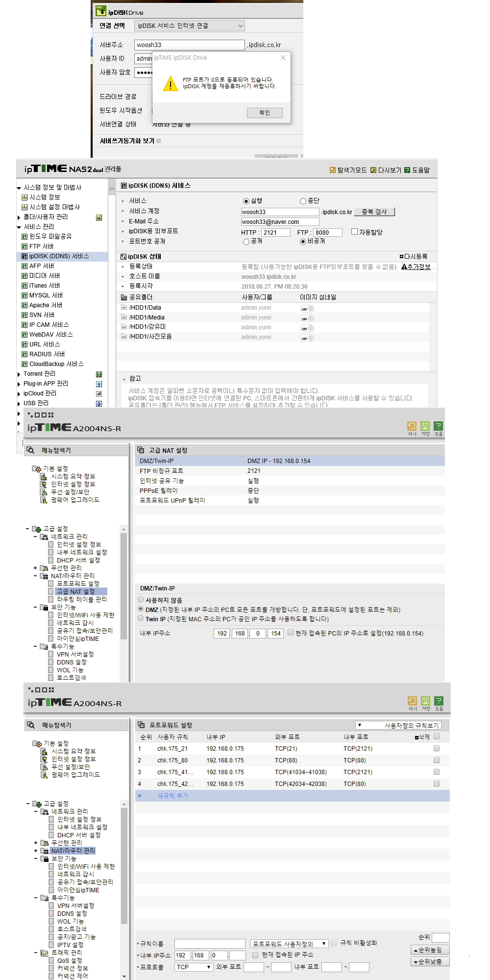The height and width of the screenshot is (980, 490).
Task: Open the WebDAV 서비스 menu item
Action: (x=51, y=335)
